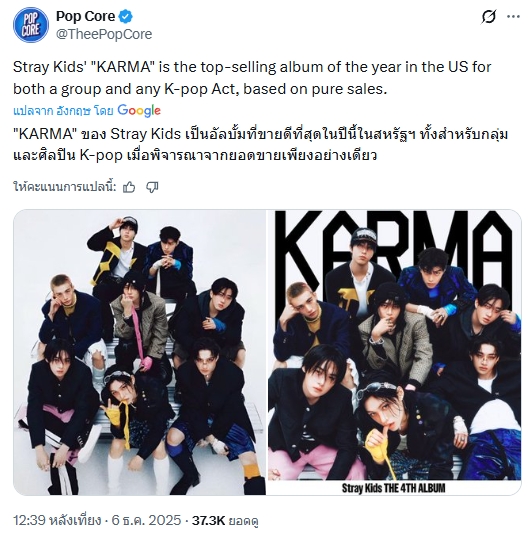Open the Grok slashed-circle icon

click(489, 17)
